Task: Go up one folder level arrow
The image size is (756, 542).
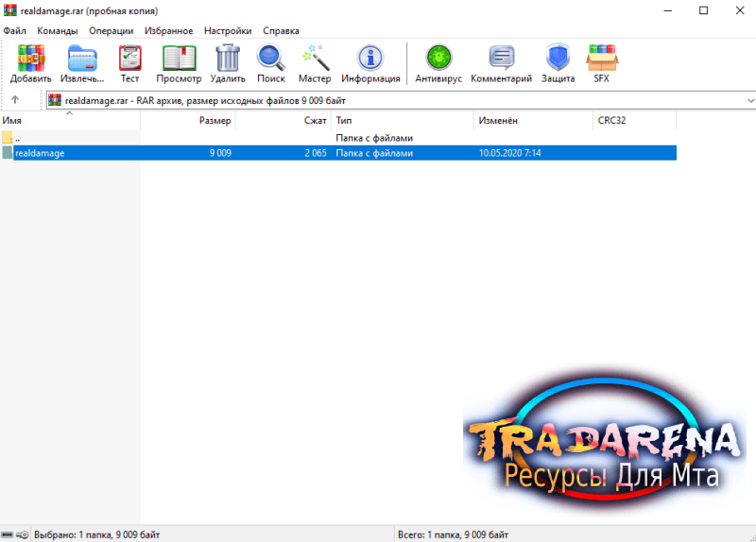Action: click(15, 100)
